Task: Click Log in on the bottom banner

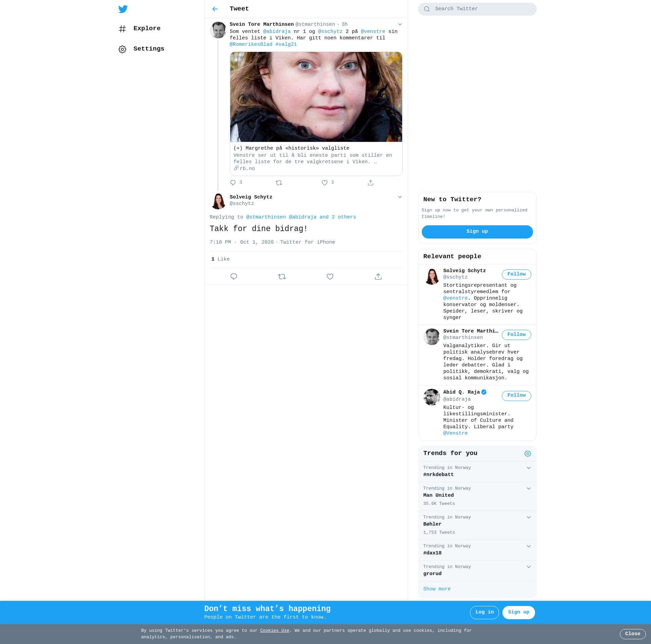Action: point(484,612)
